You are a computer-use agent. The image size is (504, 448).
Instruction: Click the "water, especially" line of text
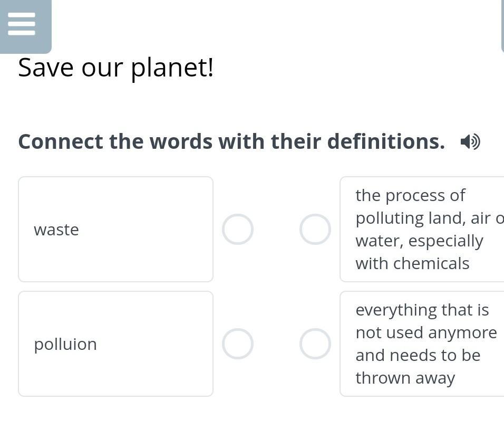(x=419, y=241)
